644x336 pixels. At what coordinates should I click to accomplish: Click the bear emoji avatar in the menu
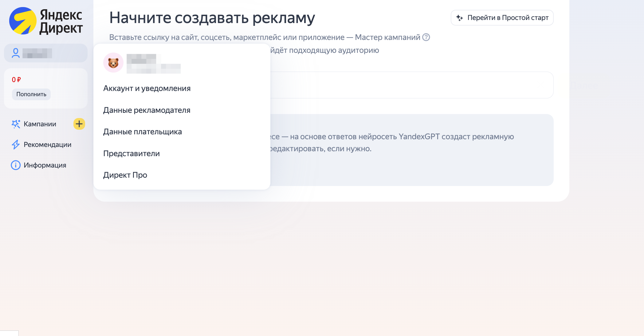(113, 62)
